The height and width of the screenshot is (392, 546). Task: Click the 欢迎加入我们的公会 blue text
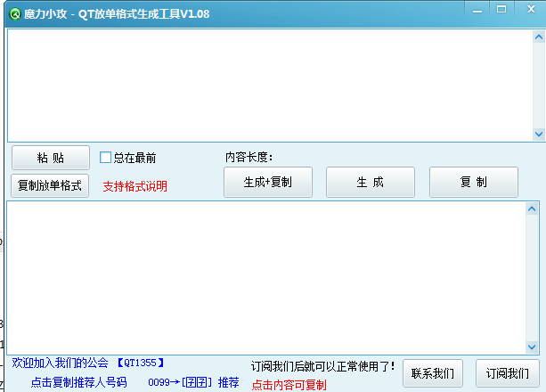[60, 363]
